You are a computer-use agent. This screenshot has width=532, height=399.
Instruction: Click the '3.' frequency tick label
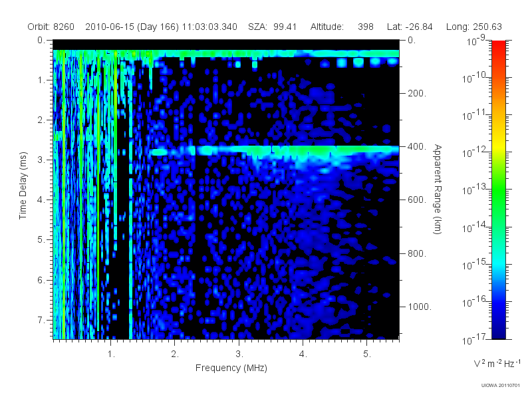click(x=239, y=354)
